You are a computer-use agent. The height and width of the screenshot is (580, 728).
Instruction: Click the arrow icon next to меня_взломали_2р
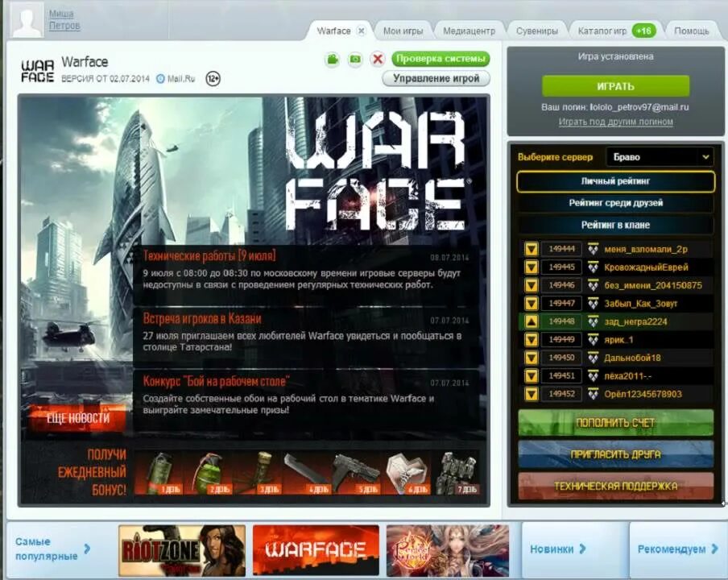click(532, 250)
